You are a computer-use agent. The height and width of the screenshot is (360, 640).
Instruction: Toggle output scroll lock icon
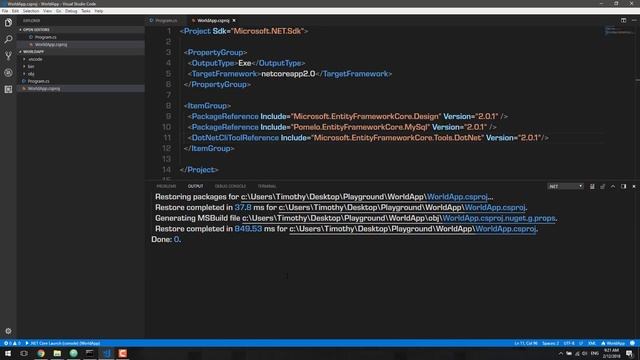click(x=602, y=186)
